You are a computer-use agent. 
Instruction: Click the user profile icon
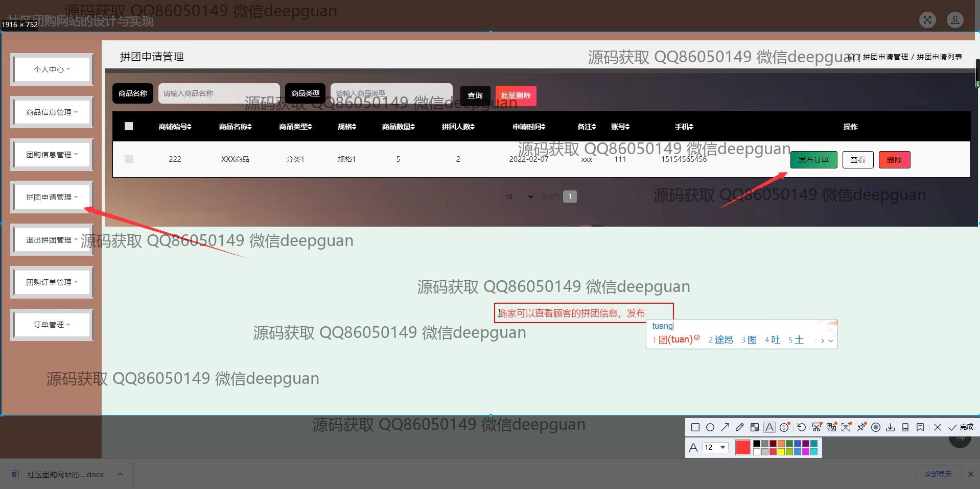coord(955,20)
